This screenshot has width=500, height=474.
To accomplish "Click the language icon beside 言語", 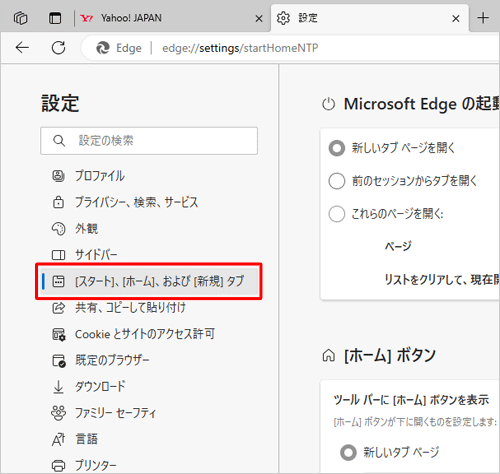I will coord(58,440).
